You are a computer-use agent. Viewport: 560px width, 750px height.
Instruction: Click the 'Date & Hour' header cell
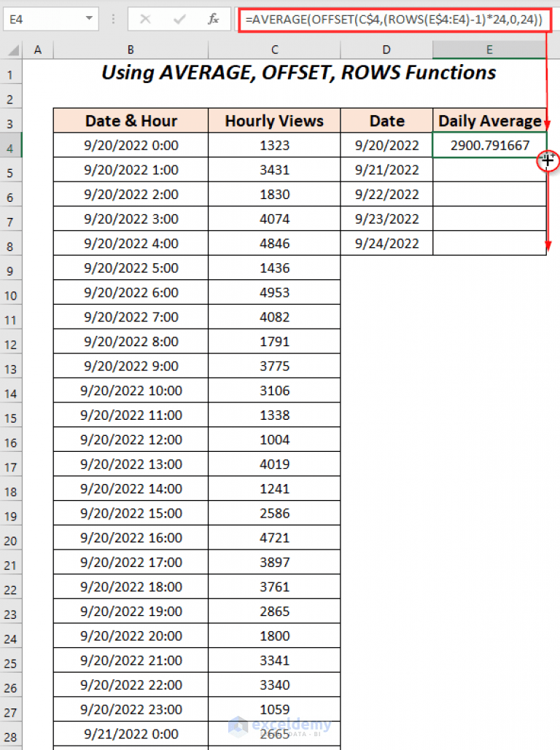point(131,120)
